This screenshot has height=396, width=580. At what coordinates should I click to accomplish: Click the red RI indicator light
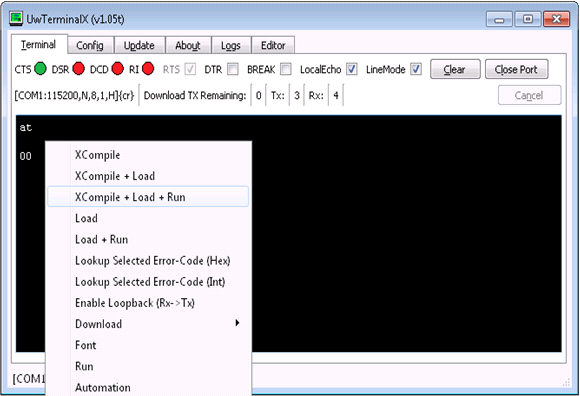148,69
